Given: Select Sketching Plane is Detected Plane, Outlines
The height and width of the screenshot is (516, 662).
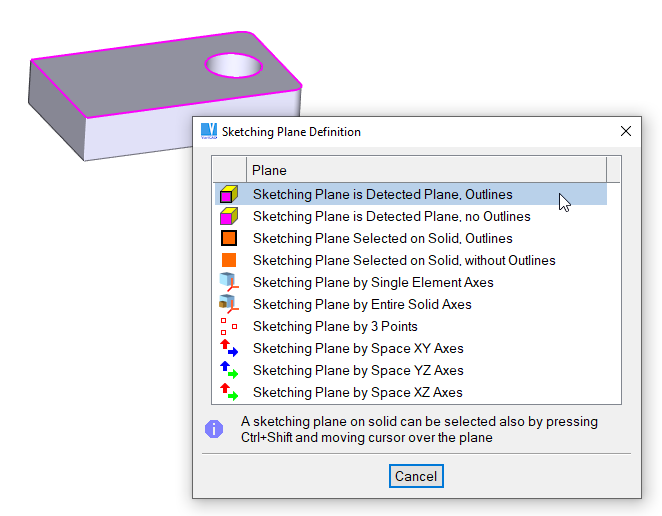Looking at the screenshot, I should click(x=382, y=194).
